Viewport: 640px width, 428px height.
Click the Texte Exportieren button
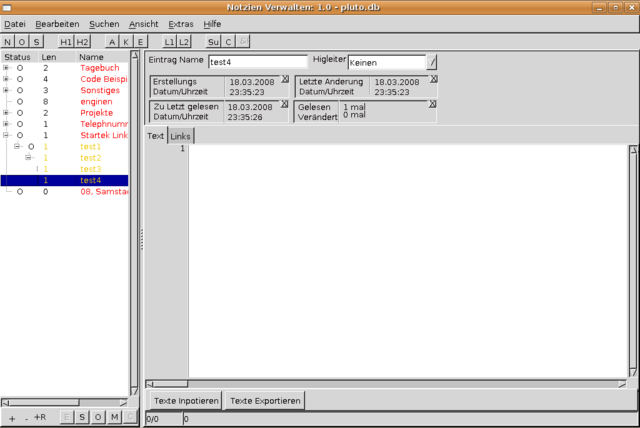[x=264, y=400]
